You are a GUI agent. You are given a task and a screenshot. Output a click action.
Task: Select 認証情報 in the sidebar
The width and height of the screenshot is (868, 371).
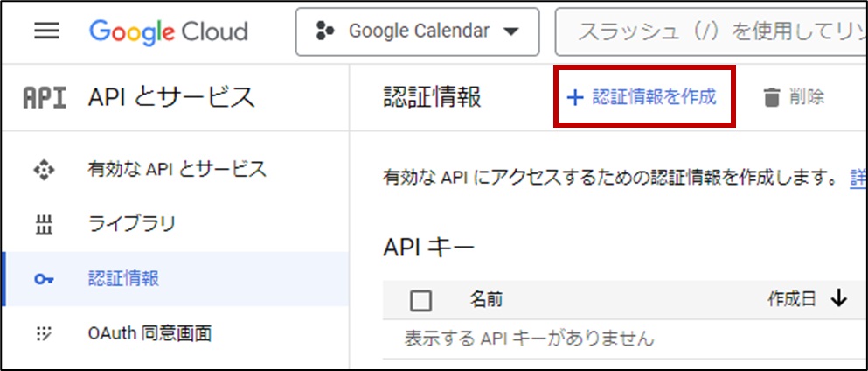(x=123, y=279)
